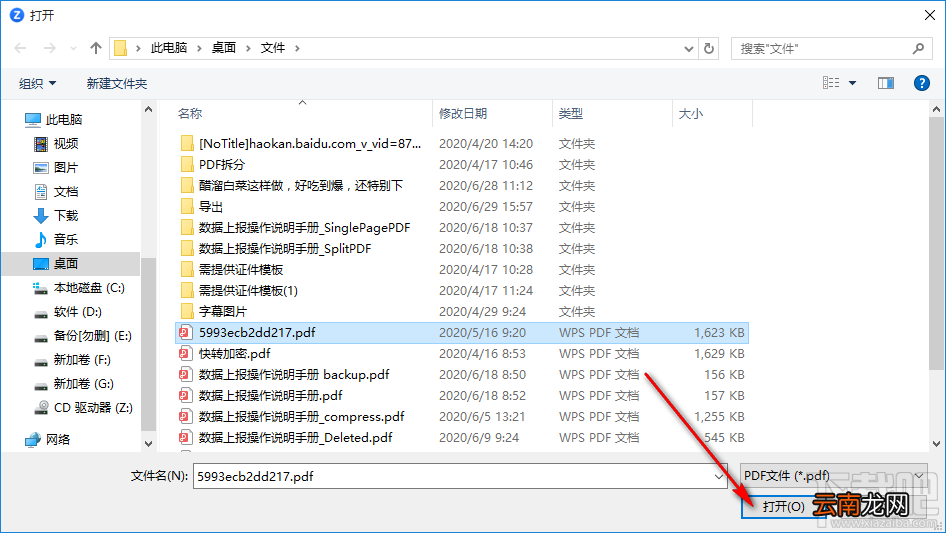Select 数据上报操作说明手册_SinglePagePDF folder
This screenshot has height=533, width=946.
click(304, 228)
